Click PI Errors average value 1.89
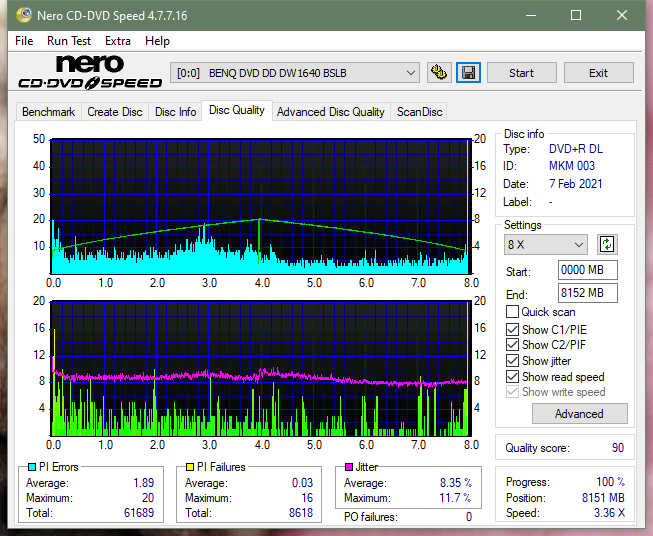 (x=144, y=483)
